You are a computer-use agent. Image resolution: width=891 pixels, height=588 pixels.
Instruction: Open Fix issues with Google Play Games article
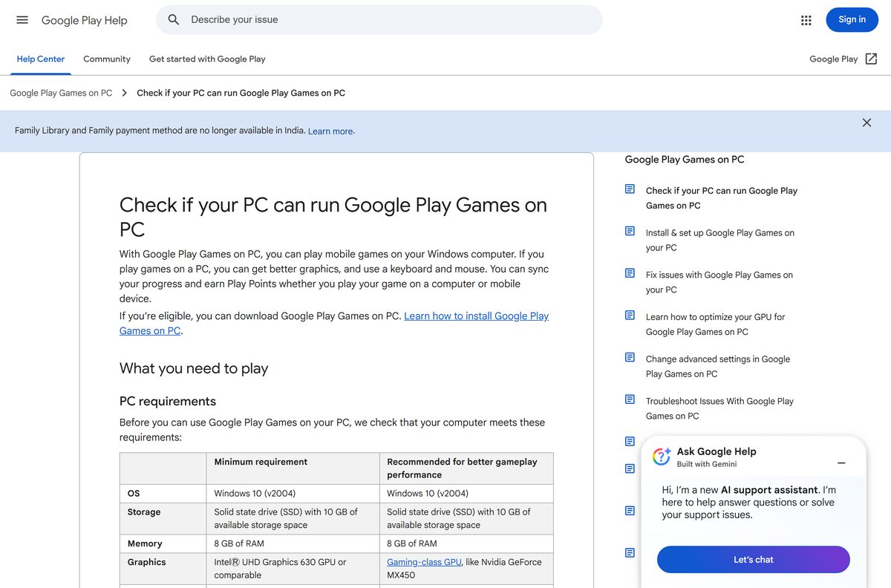[x=719, y=282]
